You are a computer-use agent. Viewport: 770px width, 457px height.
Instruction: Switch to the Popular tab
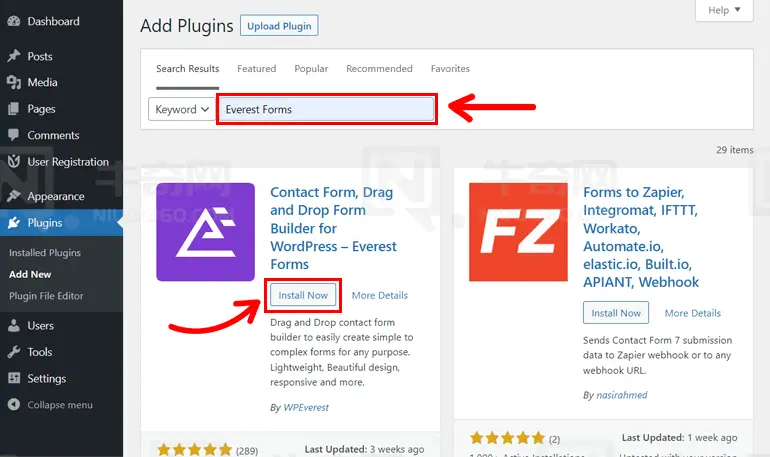[311, 69]
